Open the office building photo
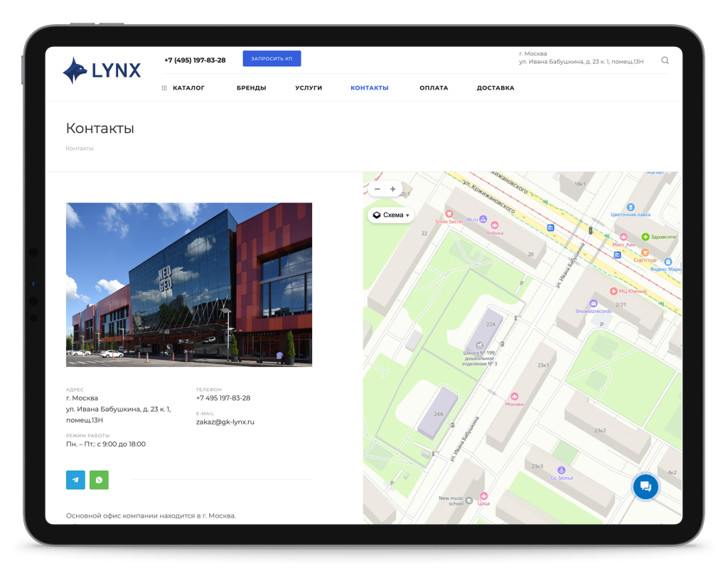 189,284
